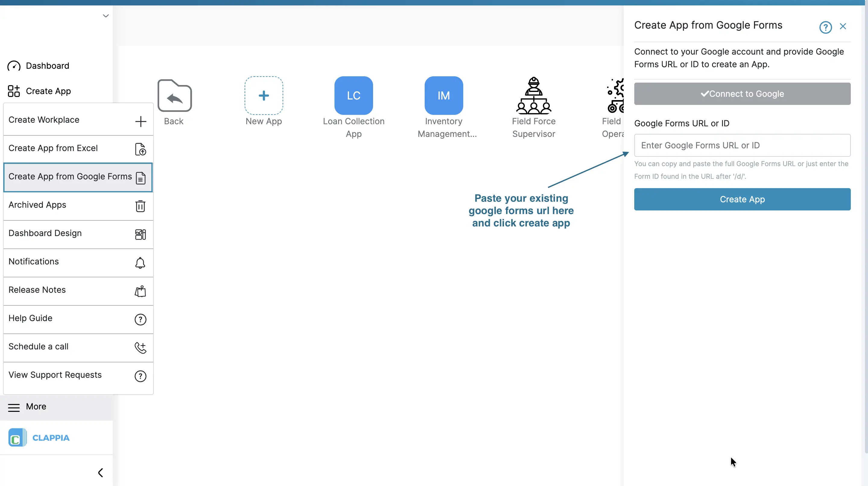
Task: Open the Loan Collection App LC icon
Action: pyautogui.click(x=354, y=96)
